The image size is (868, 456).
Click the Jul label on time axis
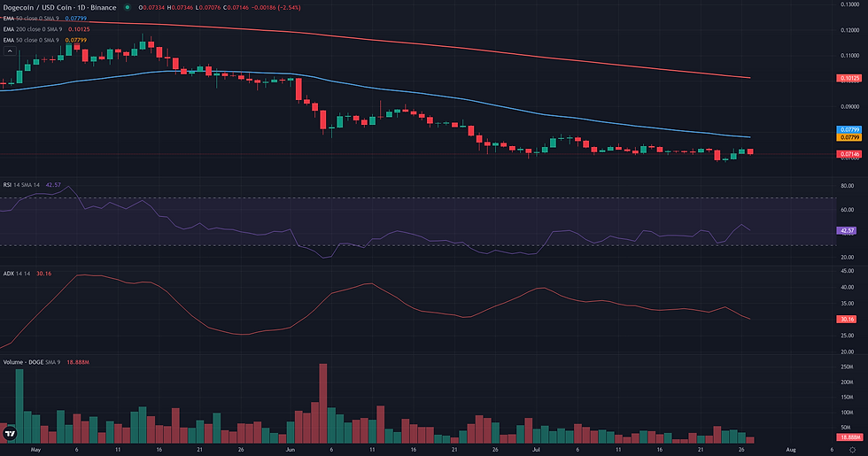click(x=536, y=450)
